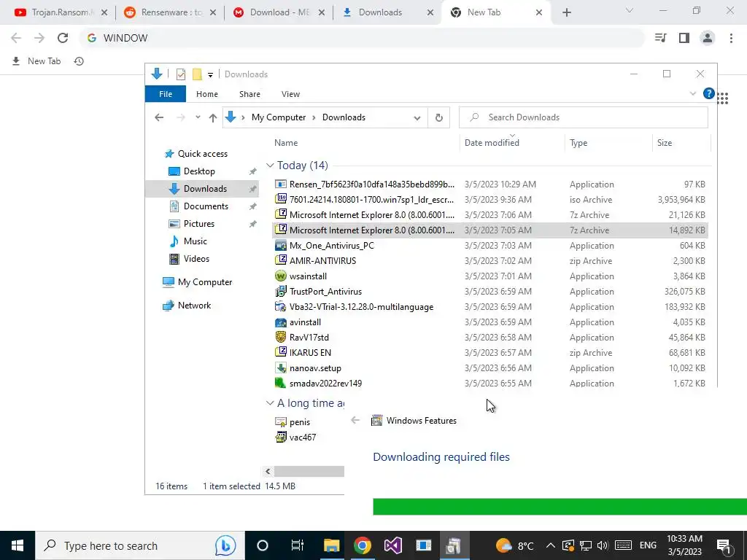
Task: Open Pictures in navigation pane
Action: (198, 224)
